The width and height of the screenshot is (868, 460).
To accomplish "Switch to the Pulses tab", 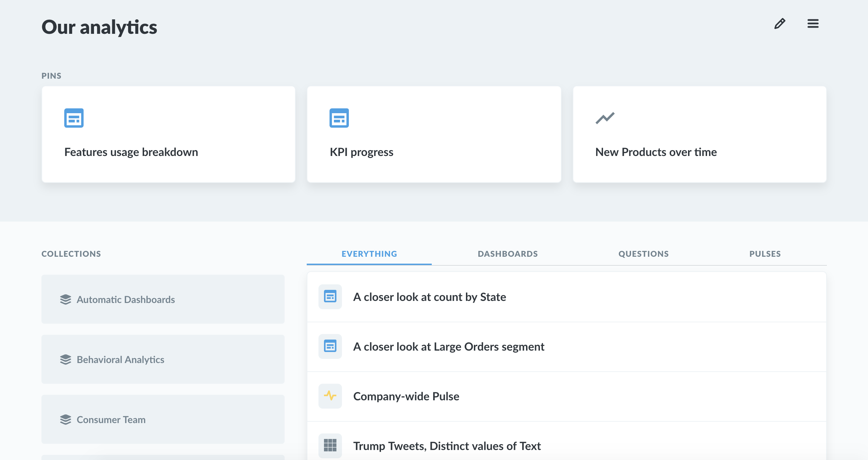I will [x=765, y=254].
